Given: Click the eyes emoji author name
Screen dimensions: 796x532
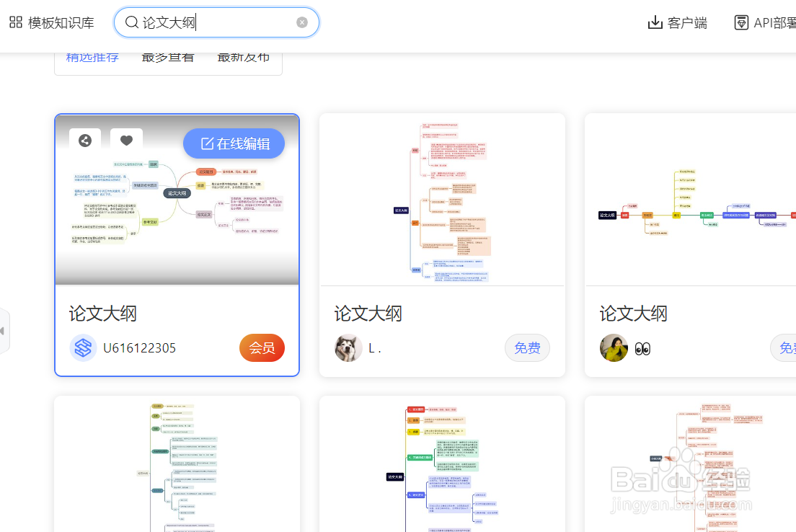Looking at the screenshot, I should pos(642,349).
